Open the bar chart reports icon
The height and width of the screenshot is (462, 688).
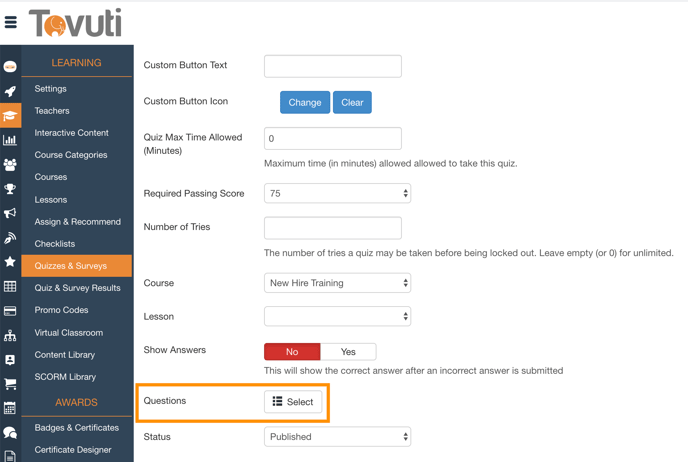coord(10,140)
